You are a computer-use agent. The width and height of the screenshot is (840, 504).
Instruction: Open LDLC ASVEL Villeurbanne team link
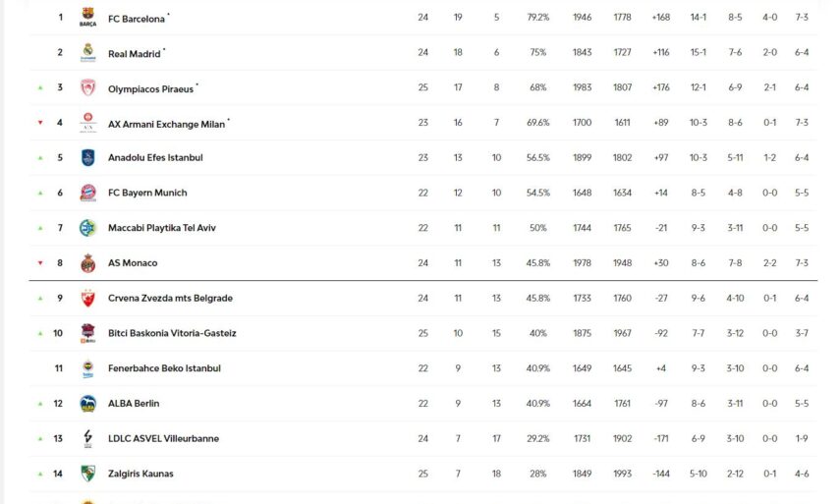(x=163, y=438)
